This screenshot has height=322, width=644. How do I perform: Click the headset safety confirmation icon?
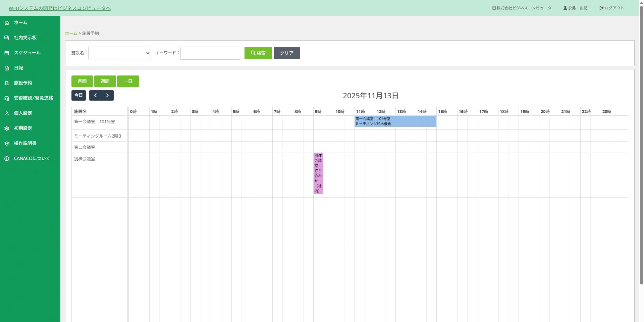[7, 98]
